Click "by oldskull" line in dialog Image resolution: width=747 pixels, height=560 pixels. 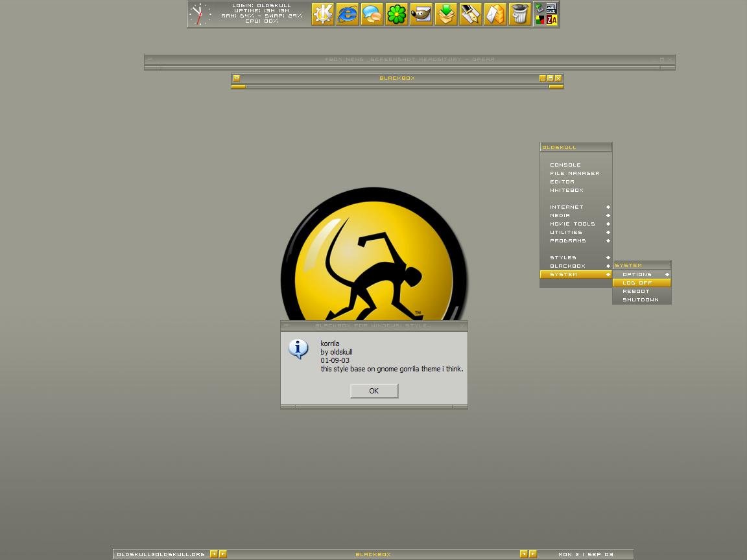[337, 352]
